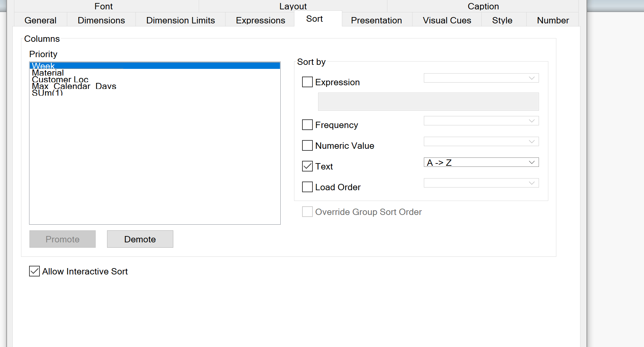Viewport: 644px width, 347px height.
Task: Open the Presentation tab
Action: (376, 20)
